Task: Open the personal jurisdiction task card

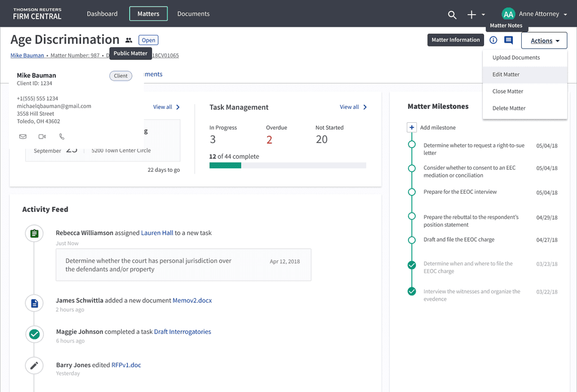Action: [183, 265]
